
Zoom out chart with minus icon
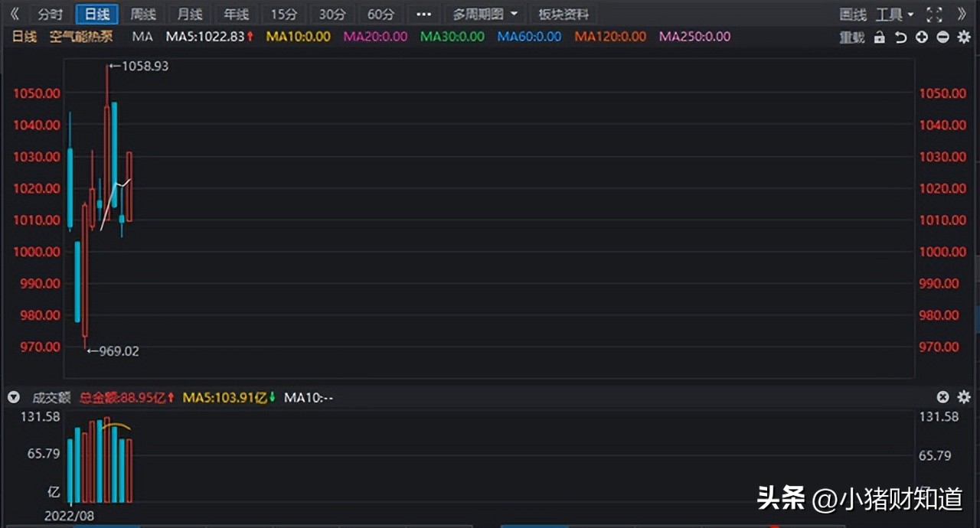point(942,37)
